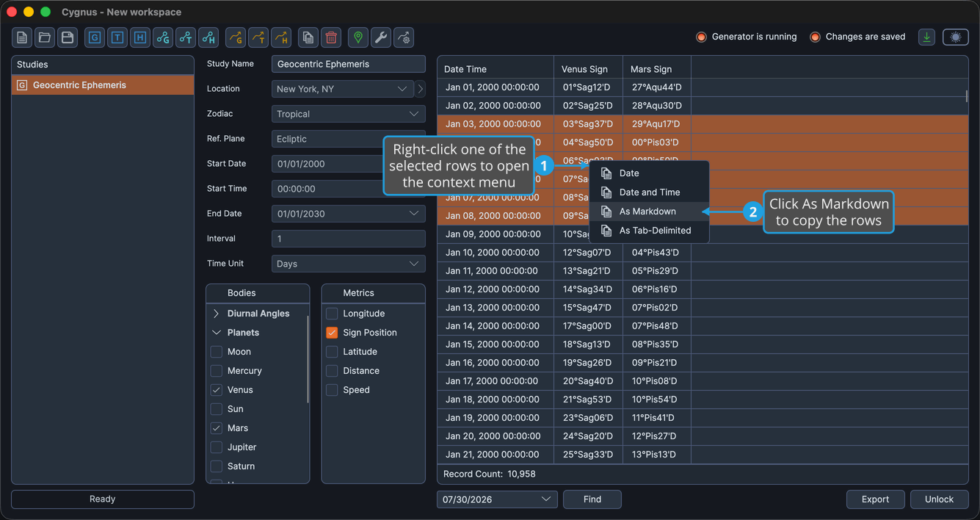Select the orange trend-line H icon

coord(281,37)
